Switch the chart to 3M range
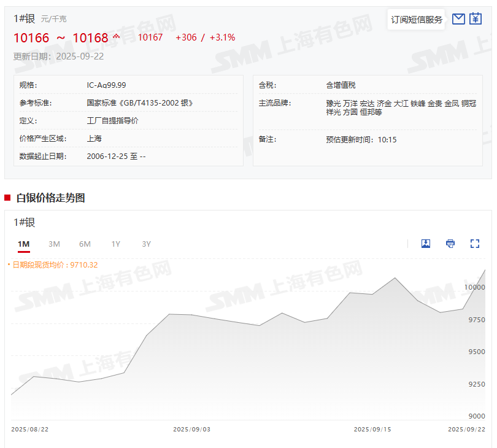The width and height of the screenshot is (497, 448). [54, 244]
